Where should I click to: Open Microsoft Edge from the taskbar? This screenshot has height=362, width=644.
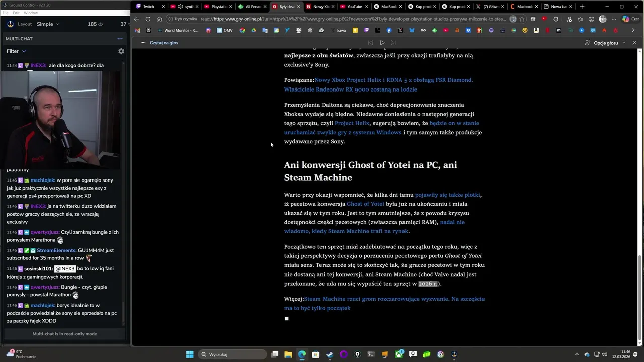coord(302,354)
